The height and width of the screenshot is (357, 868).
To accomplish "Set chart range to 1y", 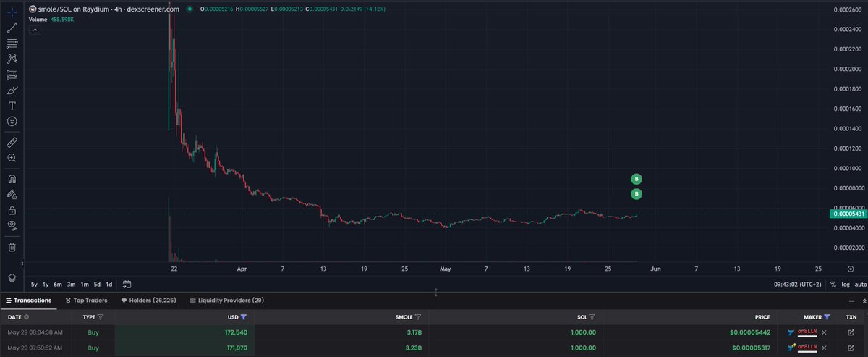I will (46, 284).
